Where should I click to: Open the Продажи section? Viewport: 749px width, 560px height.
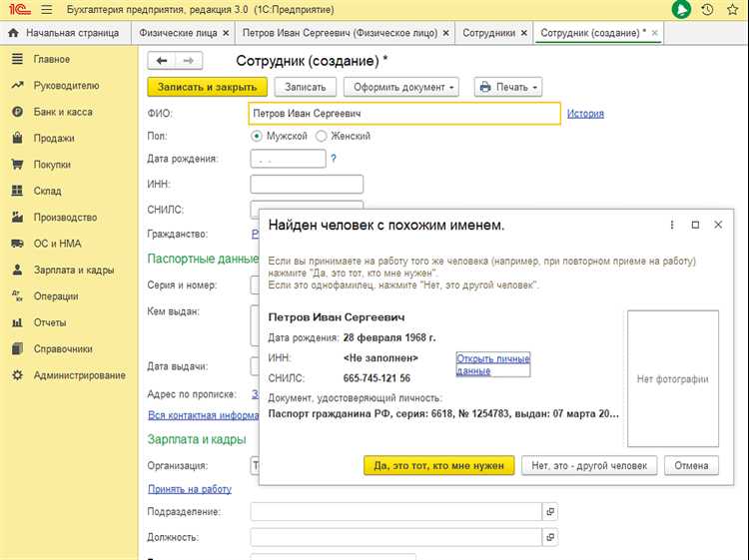click(x=54, y=138)
